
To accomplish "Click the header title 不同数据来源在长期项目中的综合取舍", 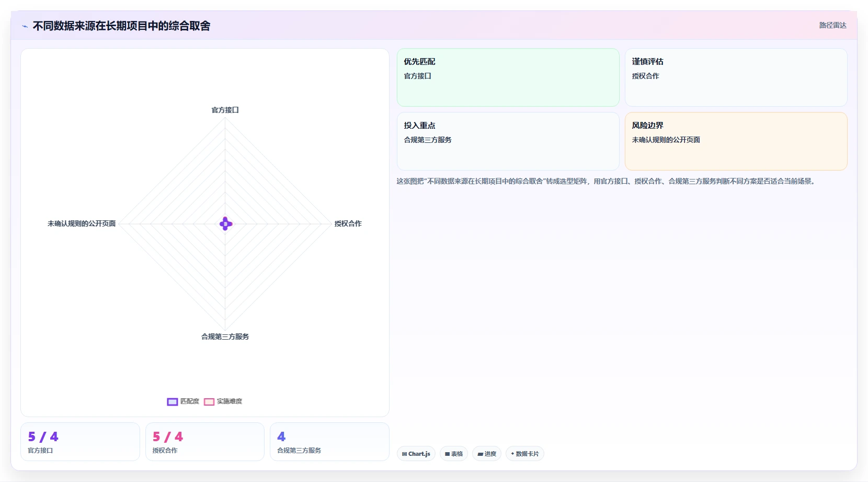I will (x=121, y=26).
